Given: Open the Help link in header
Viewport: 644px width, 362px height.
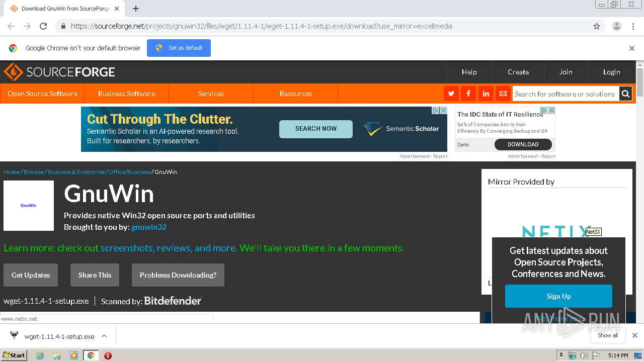Looking at the screenshot, I should click(469, 72).
